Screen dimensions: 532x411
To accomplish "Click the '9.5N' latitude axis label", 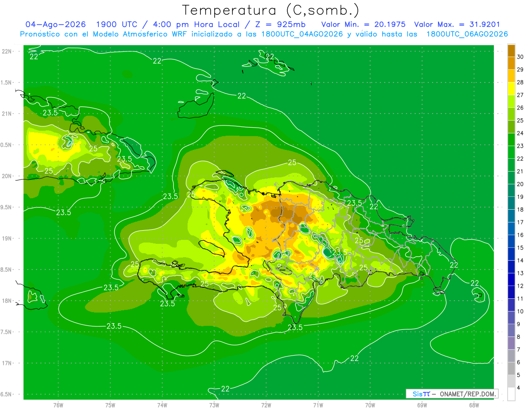I will pyautogui.click(x=7, y=207).
